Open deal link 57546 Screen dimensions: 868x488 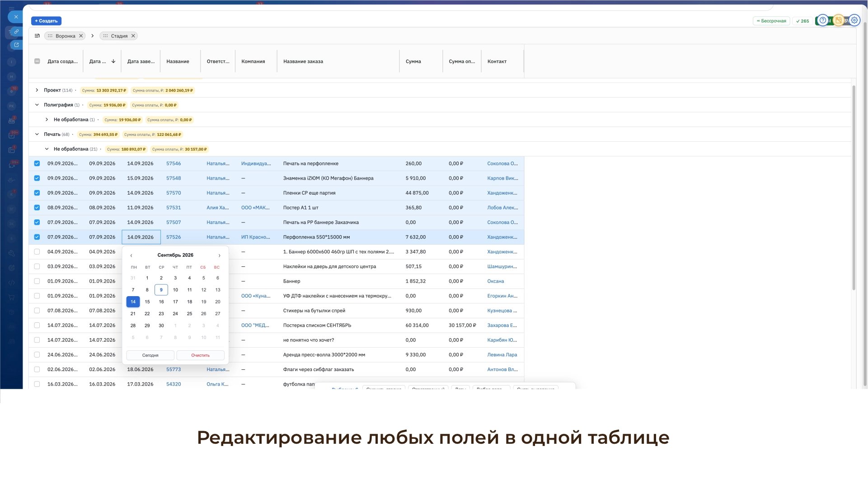174,163
